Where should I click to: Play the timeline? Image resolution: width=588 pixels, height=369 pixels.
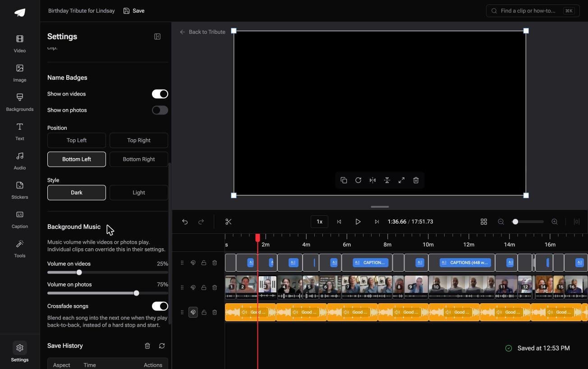click(x=358, y=222)
